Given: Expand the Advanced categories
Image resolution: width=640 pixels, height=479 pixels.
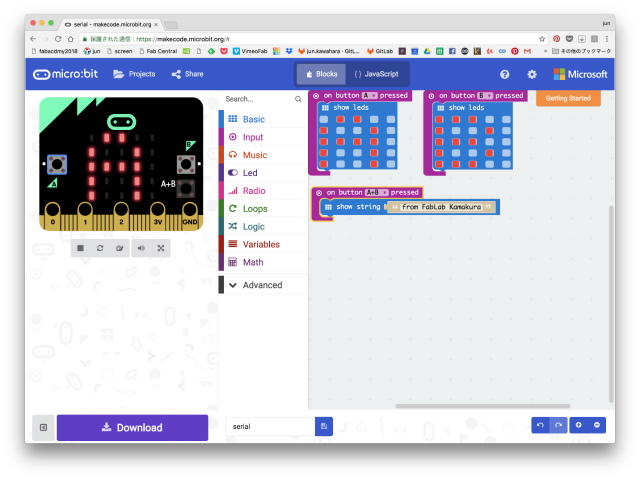Looking at the screenshot, I should coord(263,285).
